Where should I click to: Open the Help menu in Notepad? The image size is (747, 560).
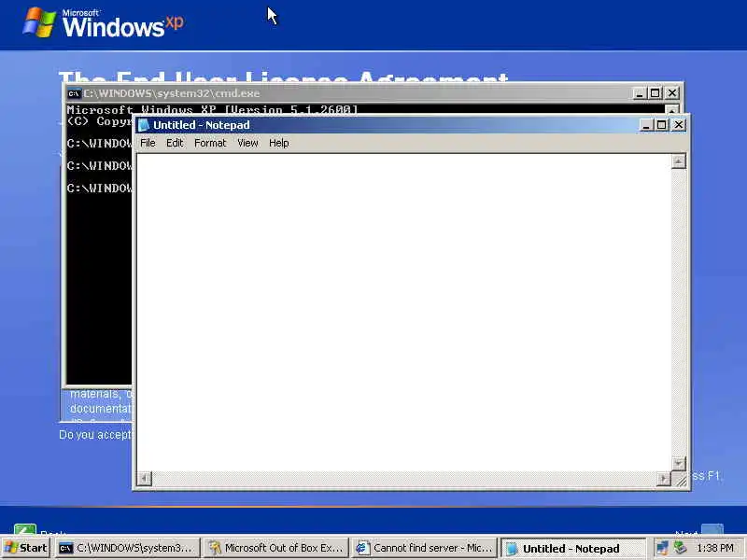coord(278,143)
